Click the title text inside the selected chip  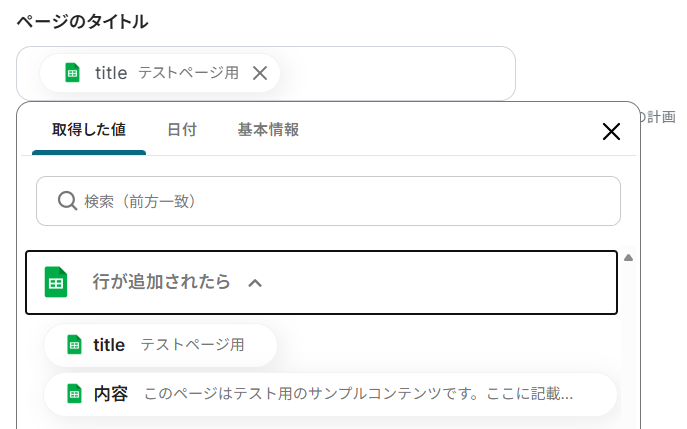click(x=111, y=73)
